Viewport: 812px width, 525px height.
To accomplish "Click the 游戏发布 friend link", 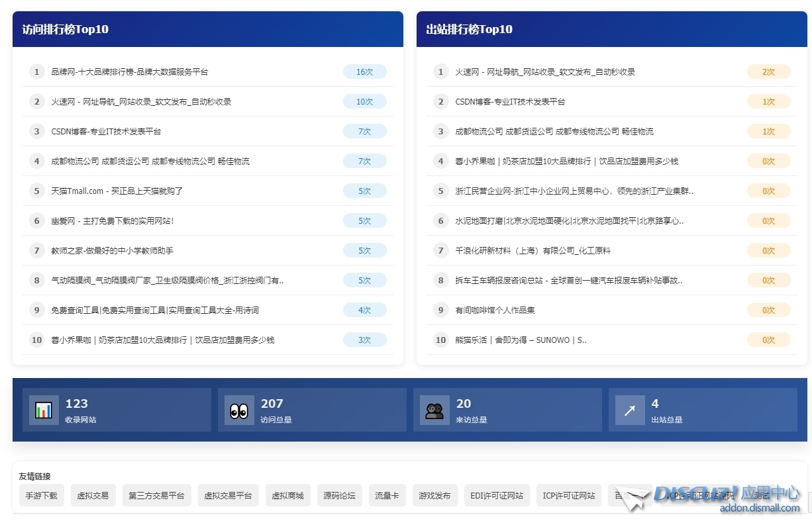I will click(x=435, y=495).
